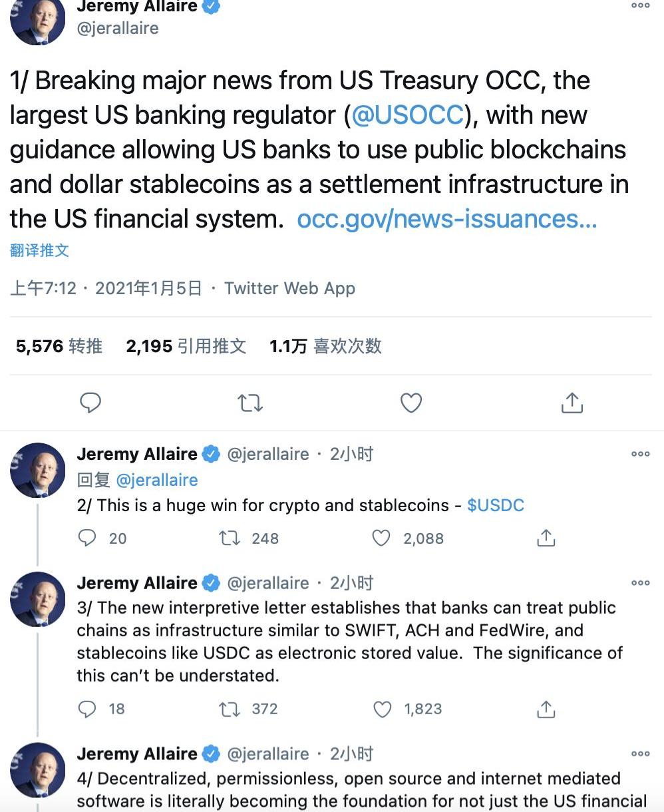This screenshot has width=664, height=812.
Task: Like the interpretive letter tweet
Action: [382, 709]
